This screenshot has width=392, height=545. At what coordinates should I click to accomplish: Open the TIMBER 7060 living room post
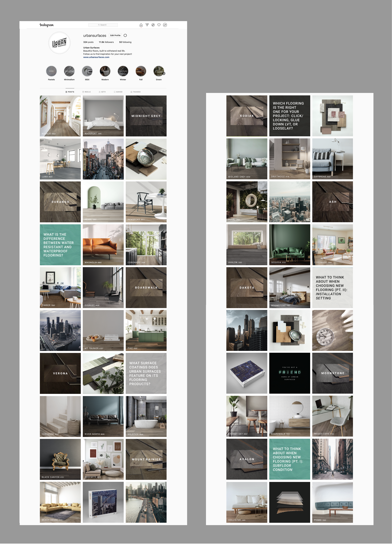tap(60, 288)
